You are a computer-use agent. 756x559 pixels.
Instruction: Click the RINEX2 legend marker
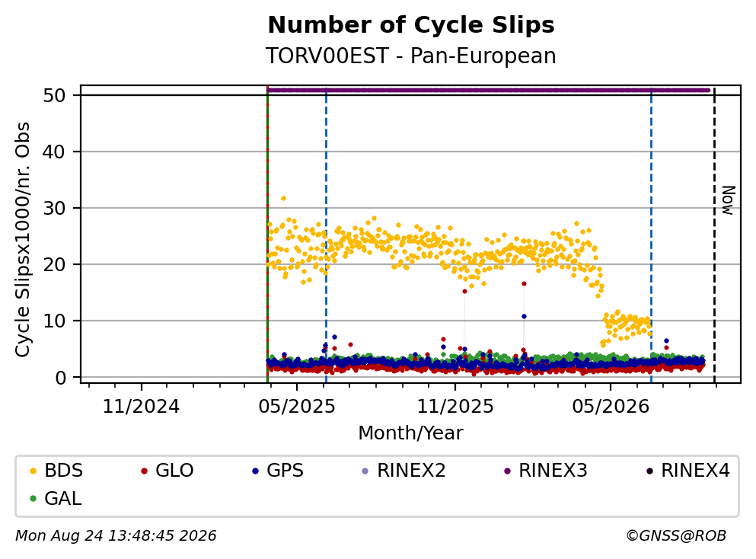coord(365,471)
